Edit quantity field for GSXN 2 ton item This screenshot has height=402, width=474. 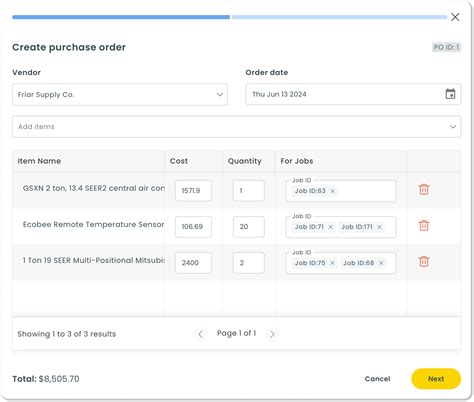pos(249,191)
